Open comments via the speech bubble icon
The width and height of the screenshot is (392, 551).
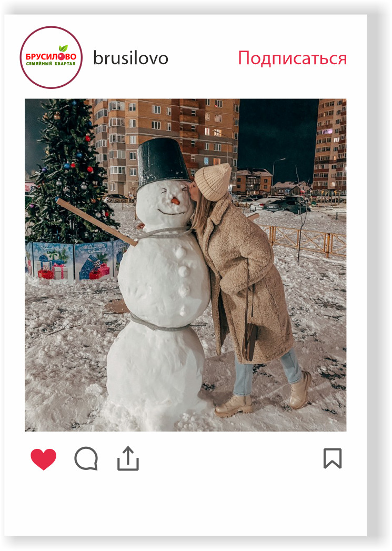click(x=86, y=458)
